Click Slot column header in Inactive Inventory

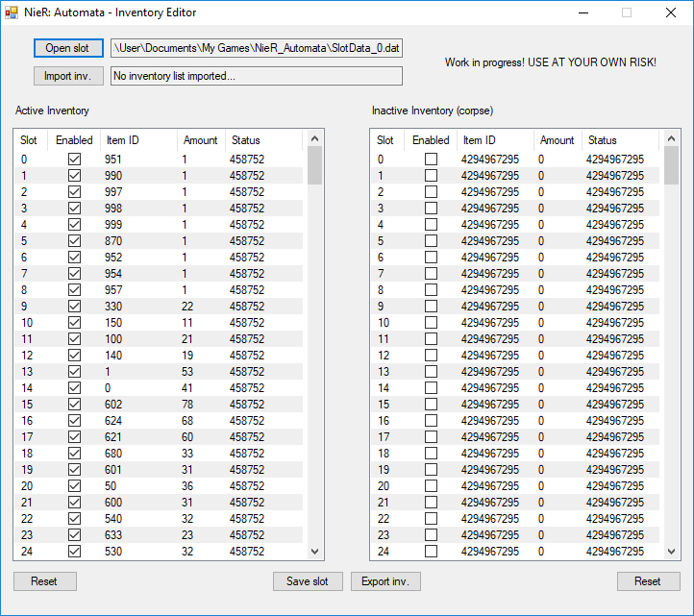(x=387, y=140)
